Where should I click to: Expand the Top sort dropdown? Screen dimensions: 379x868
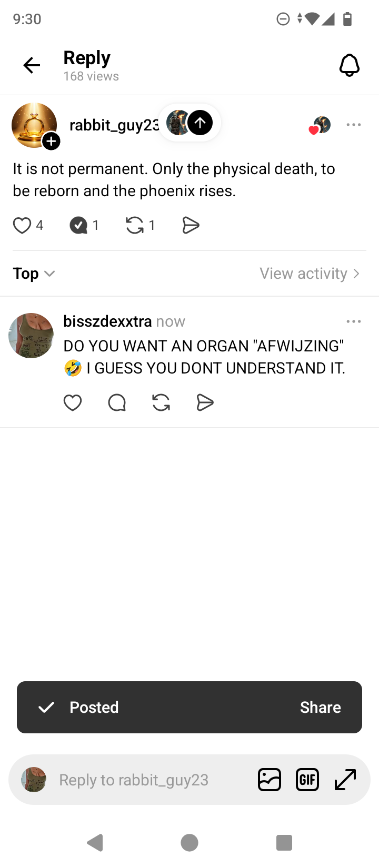pos(34,274)
